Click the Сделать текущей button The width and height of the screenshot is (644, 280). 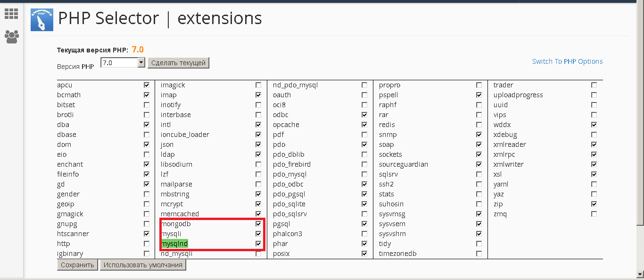pos(178,63)
